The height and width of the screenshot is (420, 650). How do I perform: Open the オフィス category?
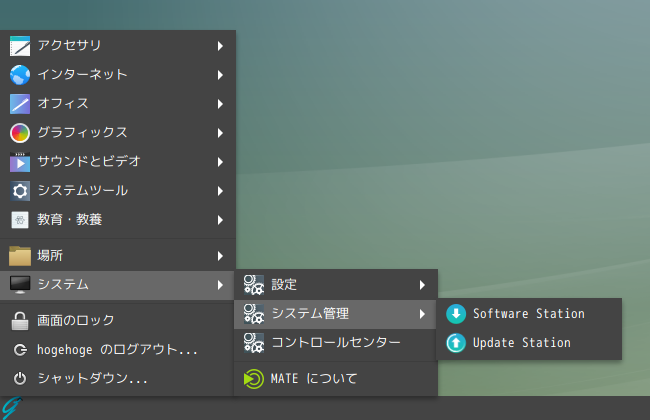pyautogui.click(x=118, y=104)
